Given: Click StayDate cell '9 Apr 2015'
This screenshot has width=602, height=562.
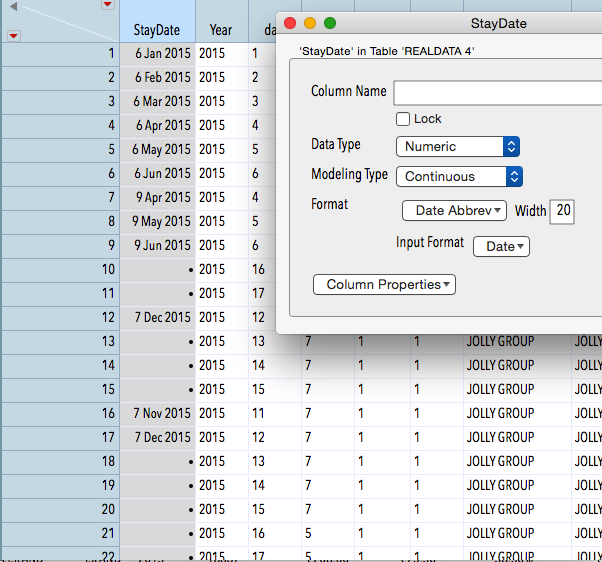Looking at the screenshot, I should [158, 198].
